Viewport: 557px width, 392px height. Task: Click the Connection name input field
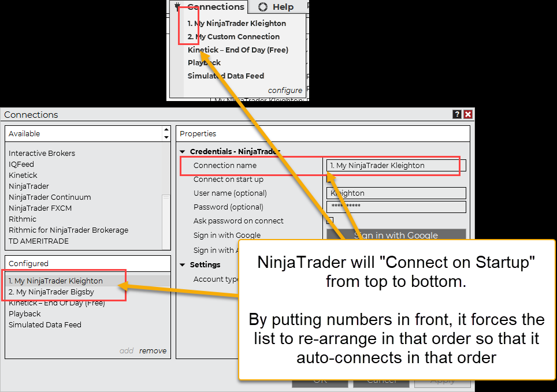pos(396,166)
